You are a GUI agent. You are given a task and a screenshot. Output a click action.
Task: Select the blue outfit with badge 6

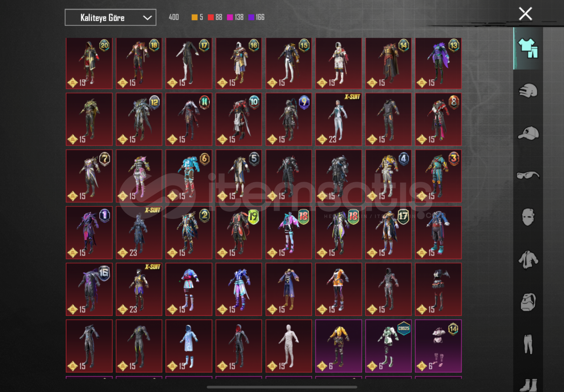point(189,176)
